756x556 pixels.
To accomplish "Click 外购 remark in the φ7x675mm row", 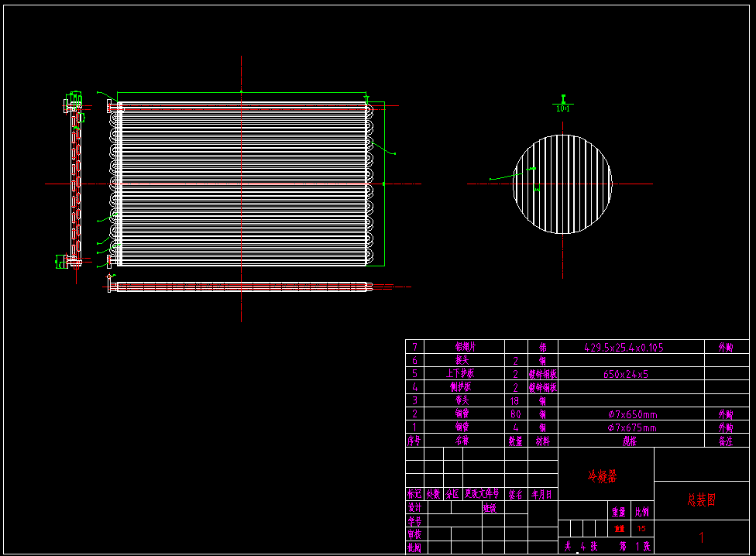I will click(x=726, y=427).
